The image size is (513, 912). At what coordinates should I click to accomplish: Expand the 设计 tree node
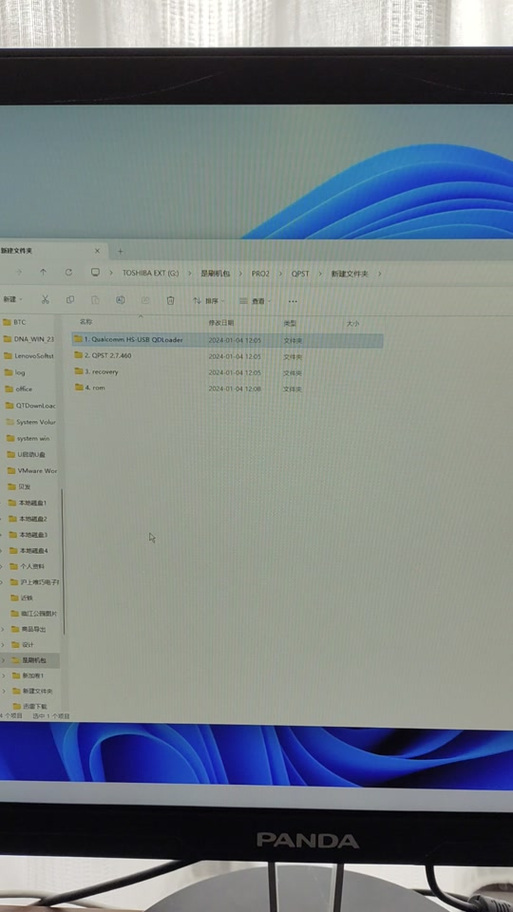coord(3,644)
